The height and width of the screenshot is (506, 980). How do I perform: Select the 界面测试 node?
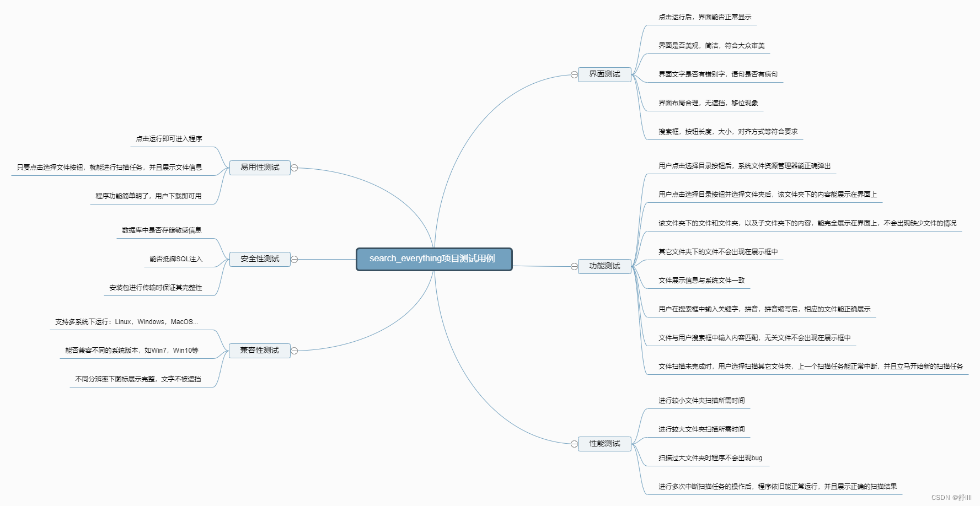pos(604,74)
